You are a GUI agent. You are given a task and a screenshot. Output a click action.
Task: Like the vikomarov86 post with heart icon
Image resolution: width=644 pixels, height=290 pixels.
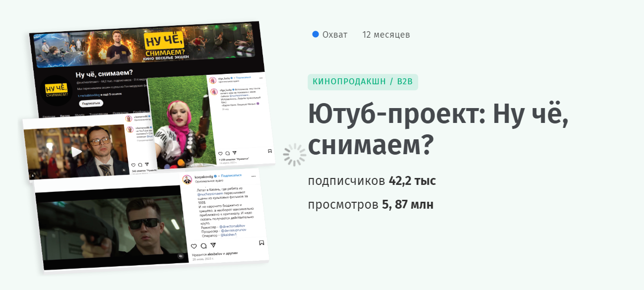pyautogui.click(x=133, y=165)
